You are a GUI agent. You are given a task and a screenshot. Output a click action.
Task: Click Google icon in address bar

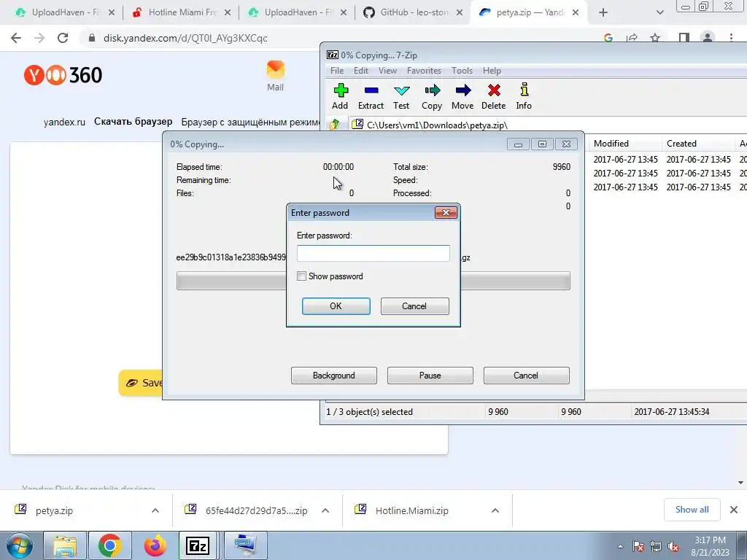608,38
